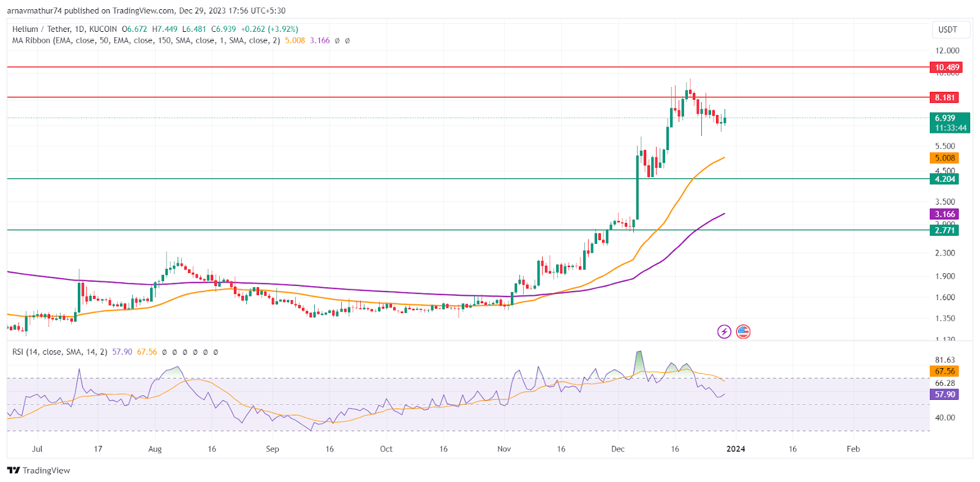Click the Nov label on time axis
Image resolution: width=980 pixels, height=482 pixels.
click(504, 449)
